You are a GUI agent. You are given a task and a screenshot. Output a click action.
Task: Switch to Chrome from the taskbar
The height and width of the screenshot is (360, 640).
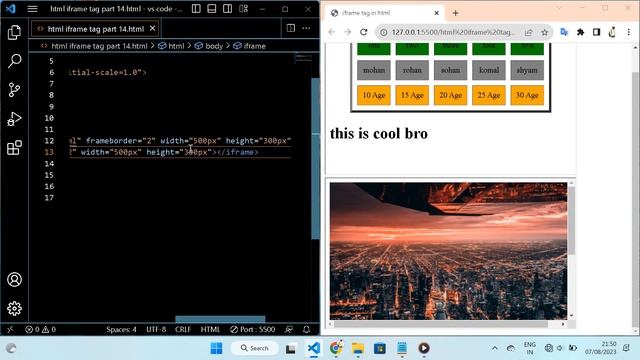(x=336, y=348)
